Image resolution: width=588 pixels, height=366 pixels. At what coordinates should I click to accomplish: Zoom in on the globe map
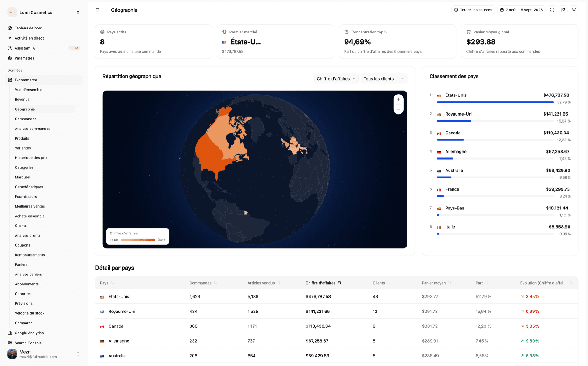point(398,99)
